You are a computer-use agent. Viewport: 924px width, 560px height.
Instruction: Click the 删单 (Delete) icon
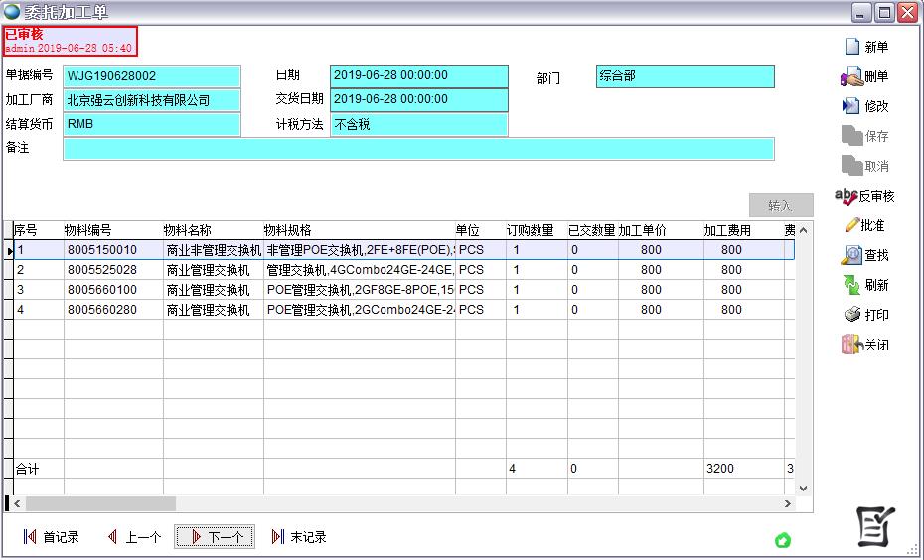(851, 76)
